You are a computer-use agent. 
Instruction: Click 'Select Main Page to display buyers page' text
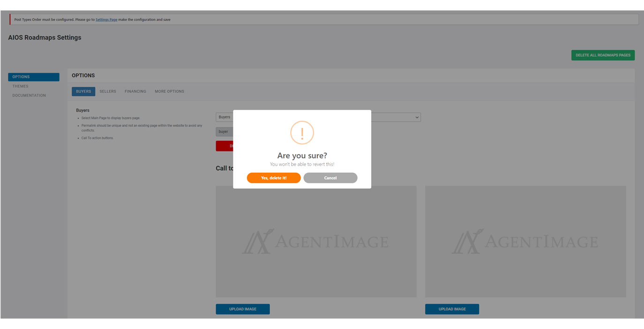[x=111, y=118]
